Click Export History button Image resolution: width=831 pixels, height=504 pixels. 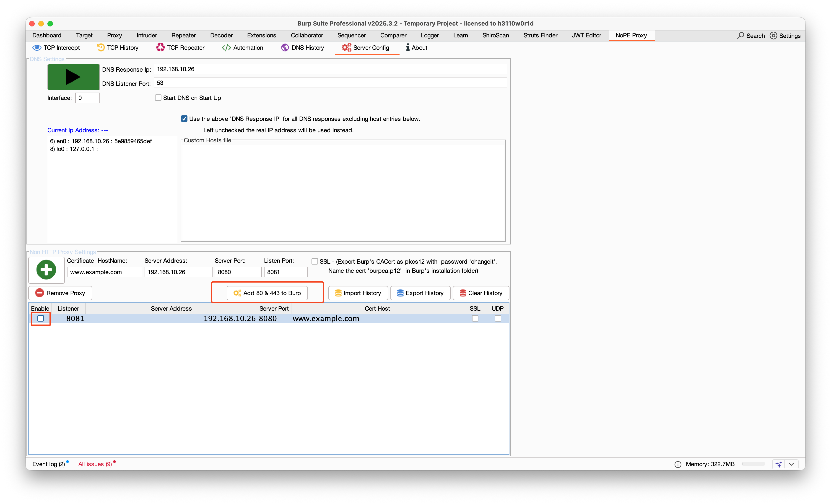point(420,293)
